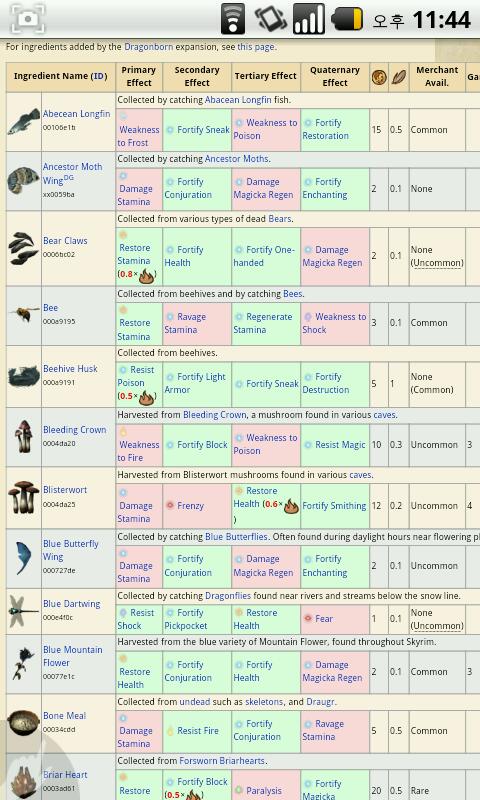
Task: Tap the screenshot capture icon in status bar
Action: [28, 19]
